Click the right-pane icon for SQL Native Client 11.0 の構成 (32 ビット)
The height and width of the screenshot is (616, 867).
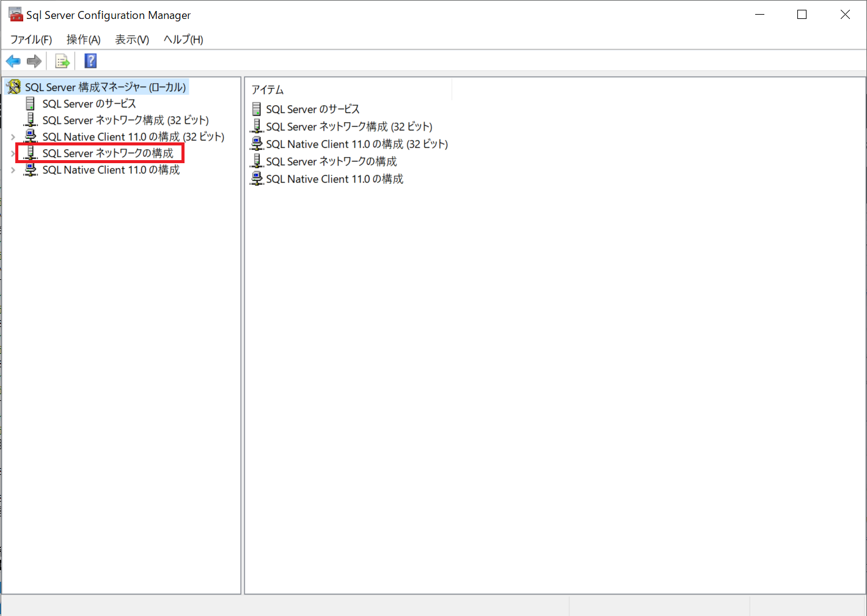click(x=257, y=144)
